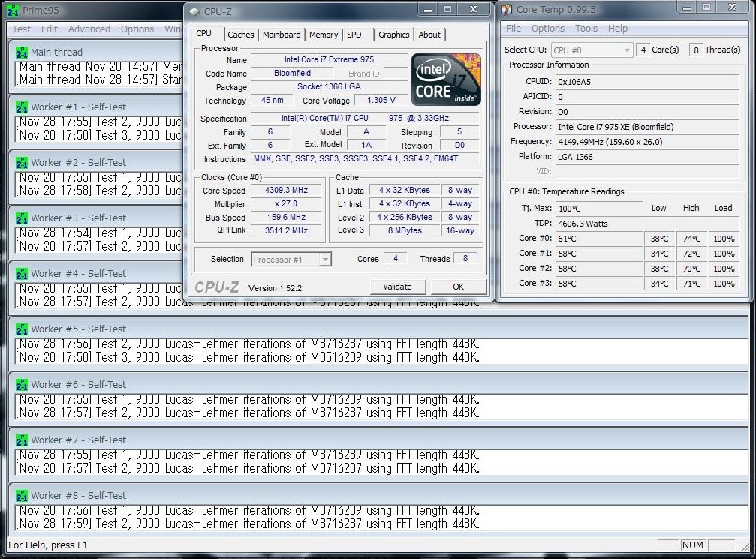Click the Worker #8 Self-Test window icon
Image resolution: width=756 pixels, height=559 pixels.
tap(21, 496)
